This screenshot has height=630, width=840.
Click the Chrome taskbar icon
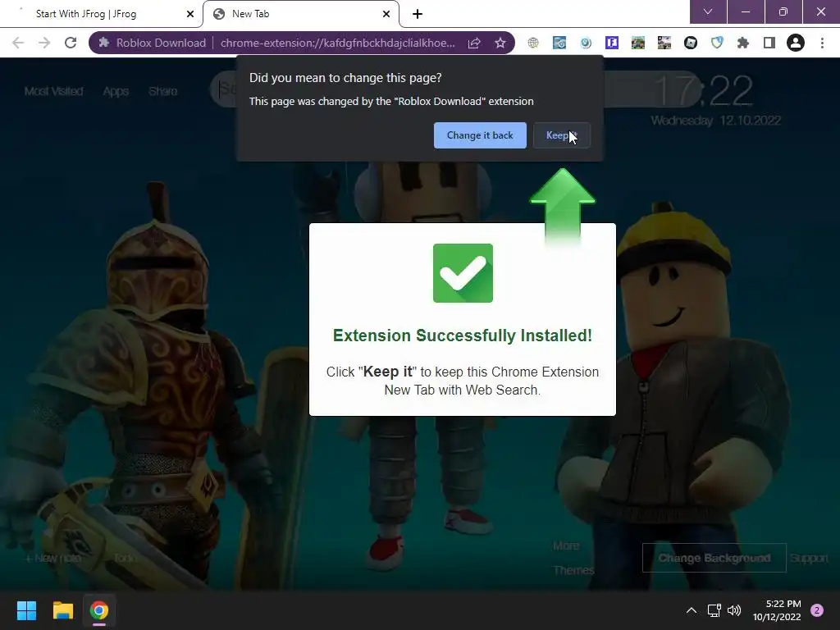(99, 610)
